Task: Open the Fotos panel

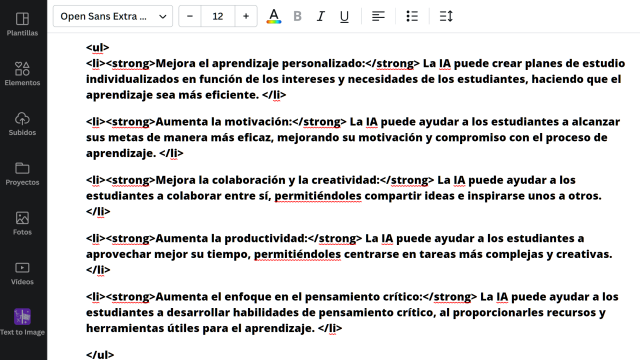Action: click(x=22, y=223)
